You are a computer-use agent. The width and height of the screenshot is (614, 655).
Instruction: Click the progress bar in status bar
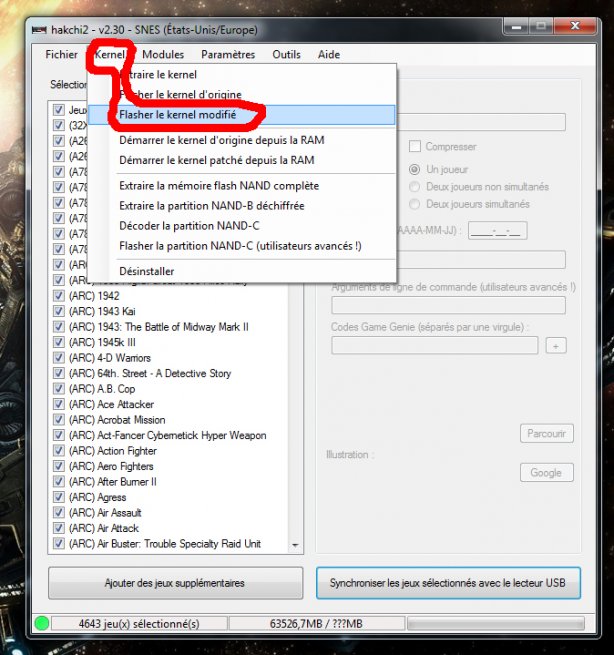(496, 624)
